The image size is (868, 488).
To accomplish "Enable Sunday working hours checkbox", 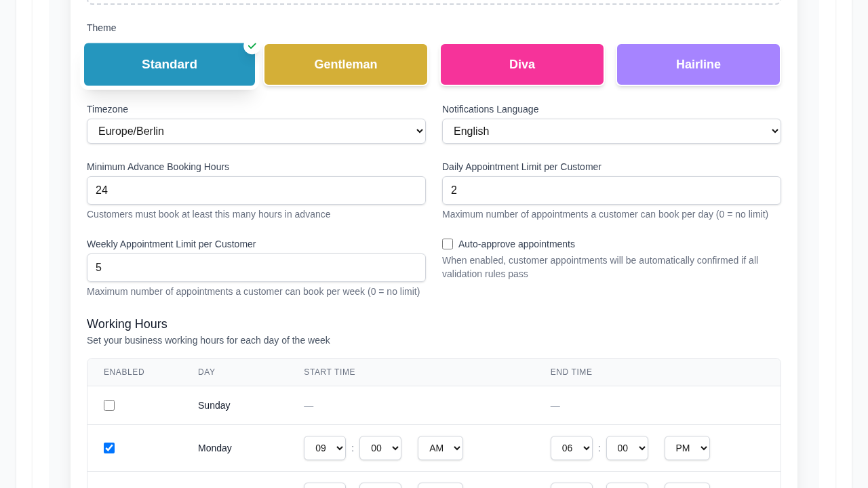I will 109,405.
